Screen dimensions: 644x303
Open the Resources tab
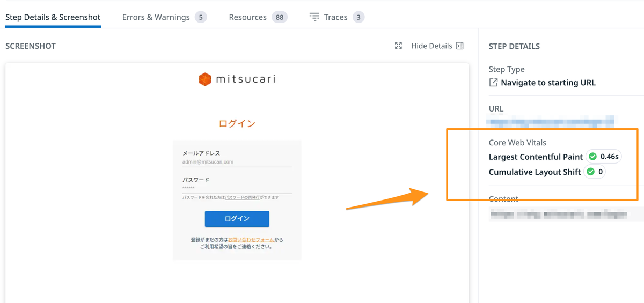(x=258, y=17)
